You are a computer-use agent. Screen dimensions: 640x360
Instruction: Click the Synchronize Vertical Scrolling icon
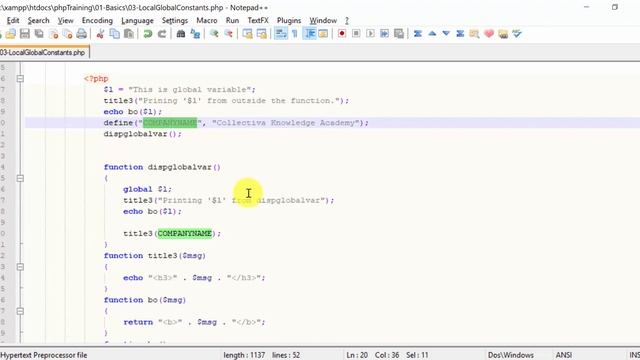click(x=247, y=34)
